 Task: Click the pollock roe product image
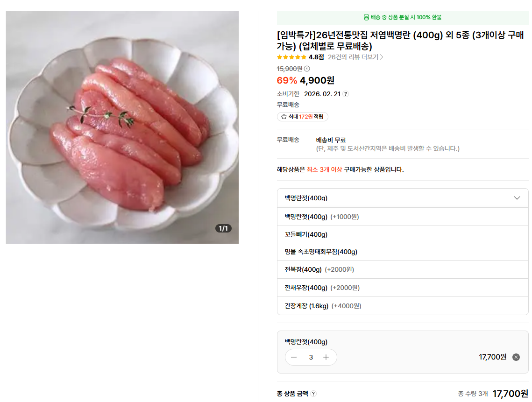tap(122, 127)
